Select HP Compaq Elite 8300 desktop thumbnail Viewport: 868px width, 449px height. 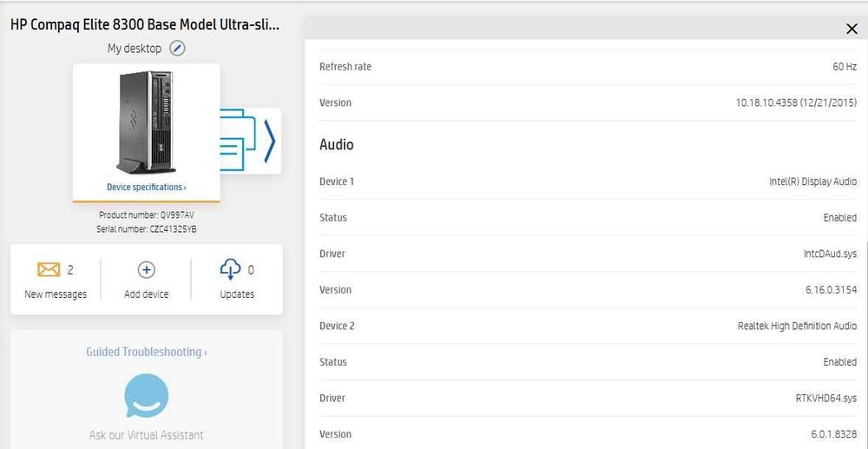click(146, 122)
